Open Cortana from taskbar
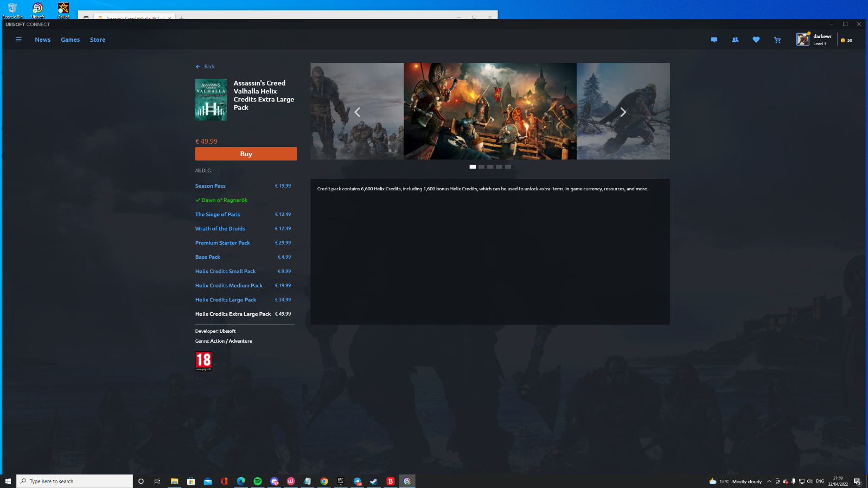The width and height of the screenshot is (868, 488). (x=141, y=481)
